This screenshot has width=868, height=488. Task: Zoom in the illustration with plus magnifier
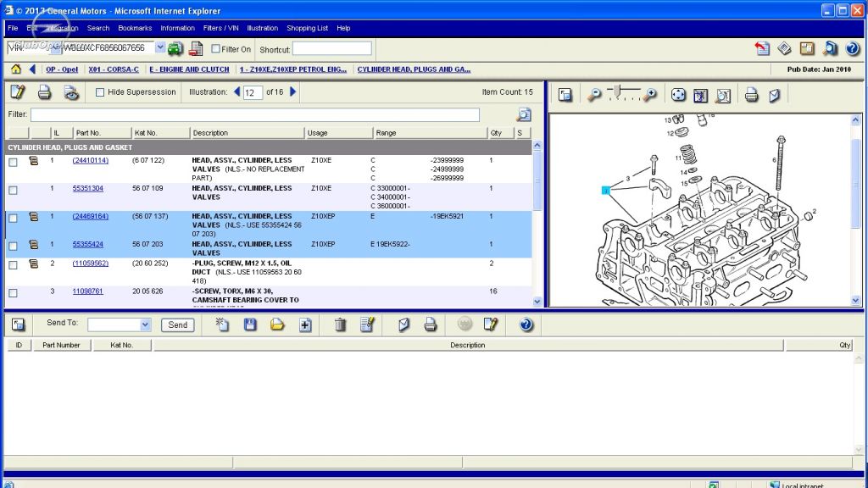coord(650,95)
